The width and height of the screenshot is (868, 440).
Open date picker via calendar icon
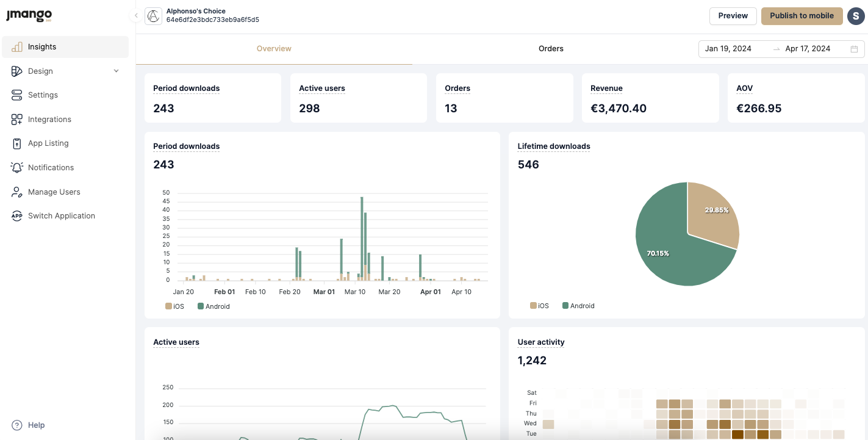[x=854, y=49]
